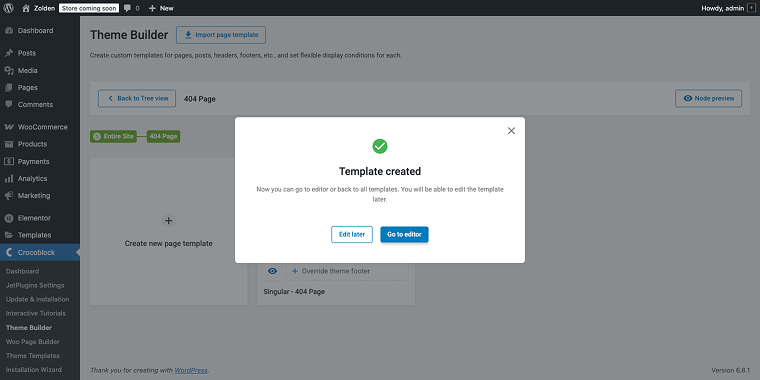Open Howdy, admin account menu
The height and width of the screenshot is (380, 760).
point(728,8)
